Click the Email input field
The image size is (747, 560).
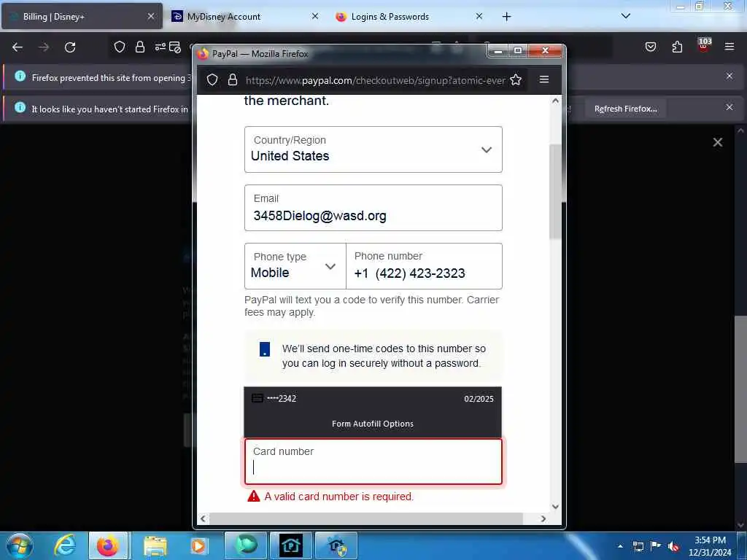tap(373, 208)
